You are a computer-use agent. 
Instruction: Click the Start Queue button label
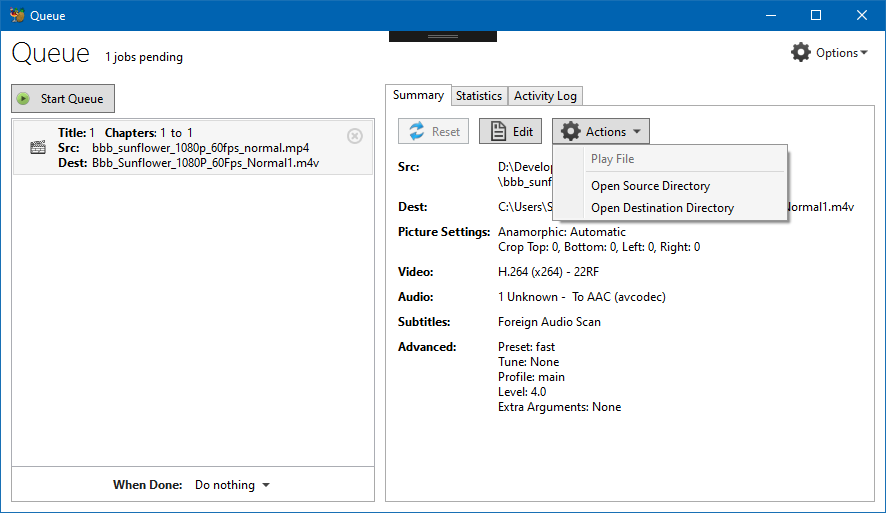72,99
